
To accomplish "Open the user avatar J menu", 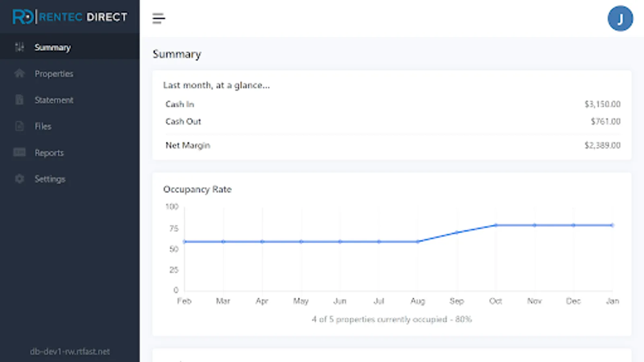I will 620,19.
